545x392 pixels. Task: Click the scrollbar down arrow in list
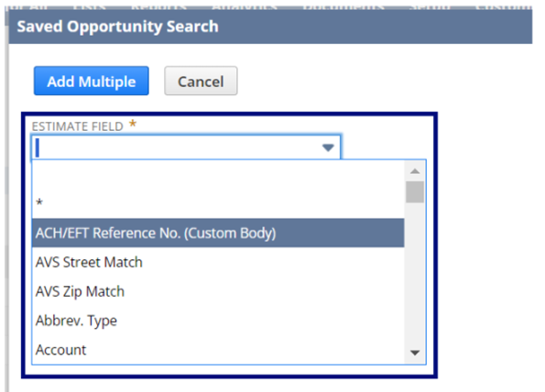pyautogui.click(x=415, y=353)
